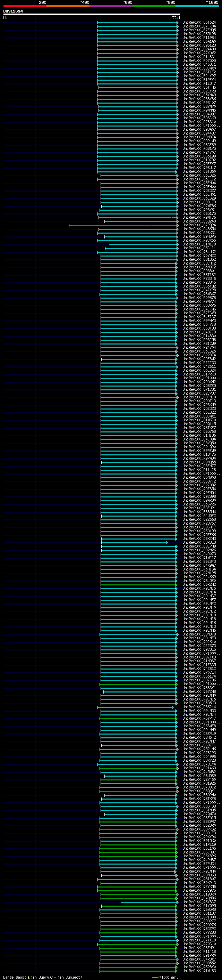Select the UniRef100_Q9BA07 entry
The image size is (222, 980).
(x=199, y=129)
